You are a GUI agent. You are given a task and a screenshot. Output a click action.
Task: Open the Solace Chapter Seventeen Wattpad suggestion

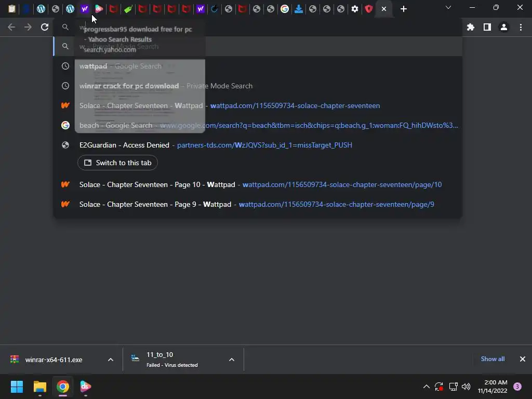pos(258,105)
